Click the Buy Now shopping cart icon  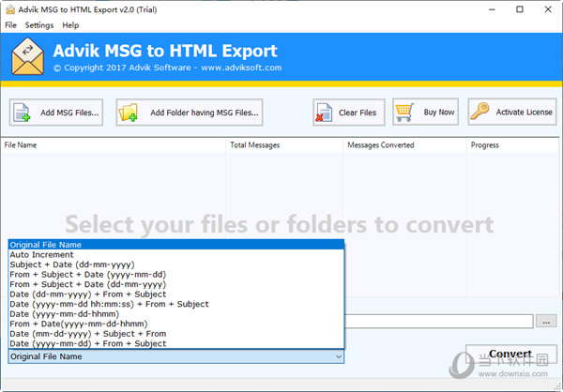tap(404, 113)
